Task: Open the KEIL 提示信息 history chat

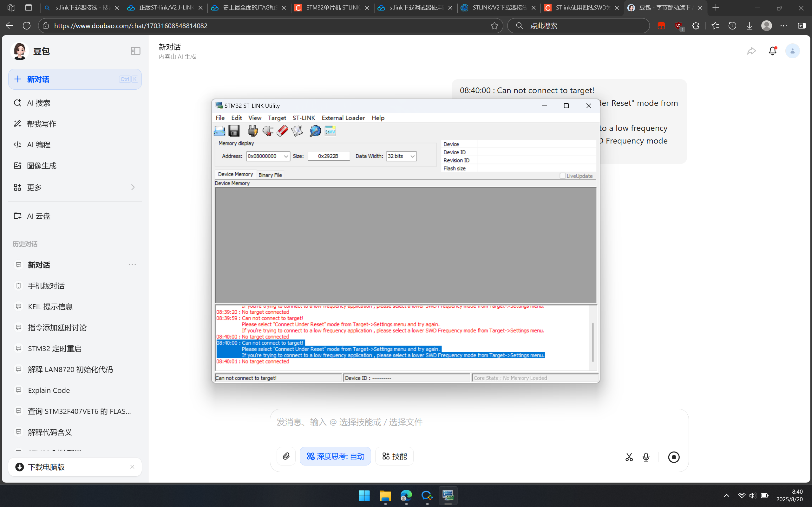Action: click(x=50, y=306)
